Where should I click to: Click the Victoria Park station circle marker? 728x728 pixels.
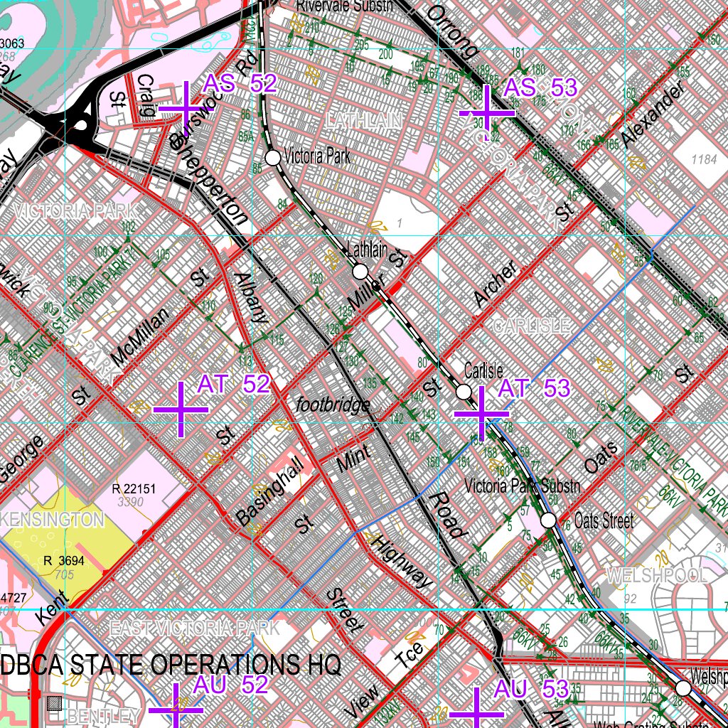[x=273, y=158]
